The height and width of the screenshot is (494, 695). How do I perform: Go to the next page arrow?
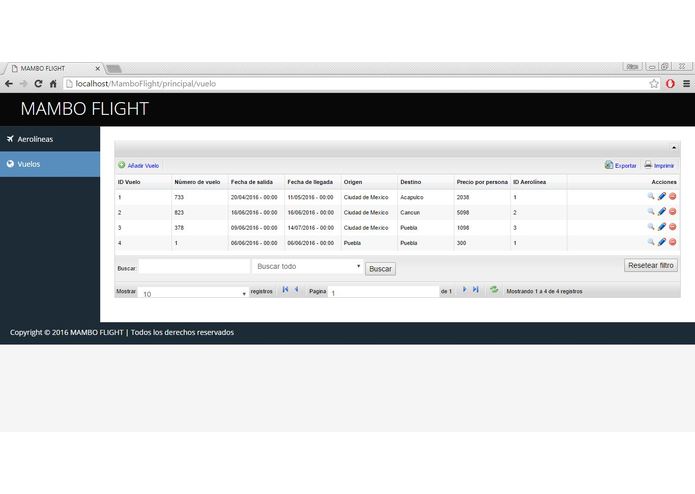pyautogui.click(x=465, y=289)
